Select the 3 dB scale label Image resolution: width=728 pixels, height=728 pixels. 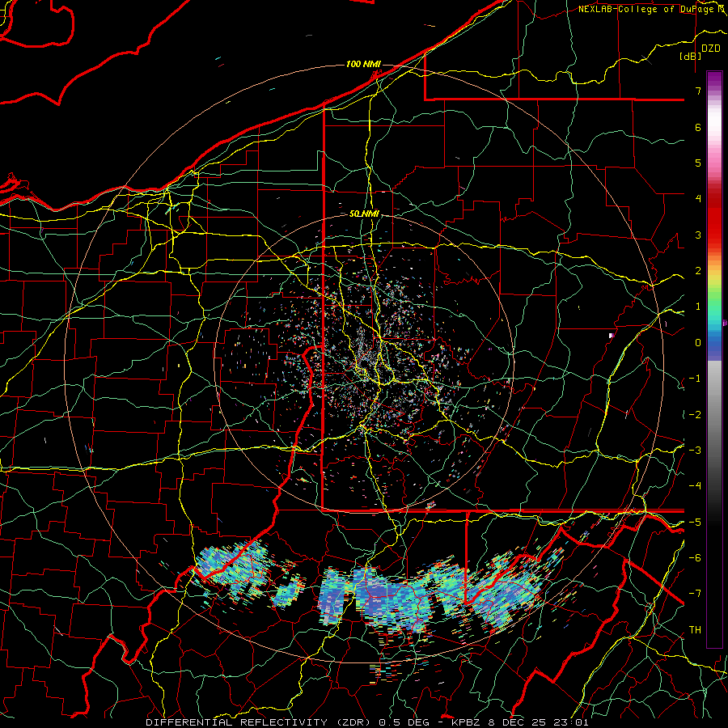click(x=698, y=235)
